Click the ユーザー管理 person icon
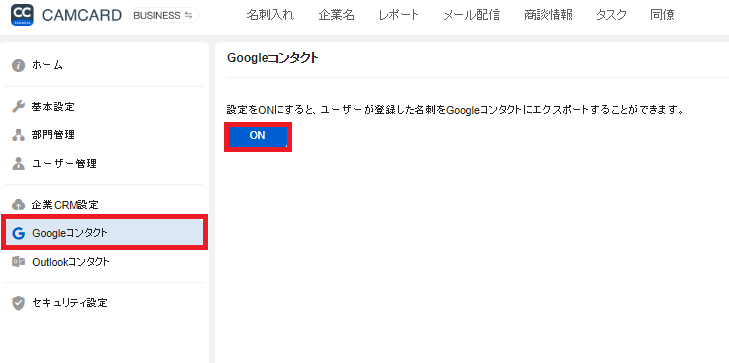This screenshot has width=729, height=363. tap(18, 164)
